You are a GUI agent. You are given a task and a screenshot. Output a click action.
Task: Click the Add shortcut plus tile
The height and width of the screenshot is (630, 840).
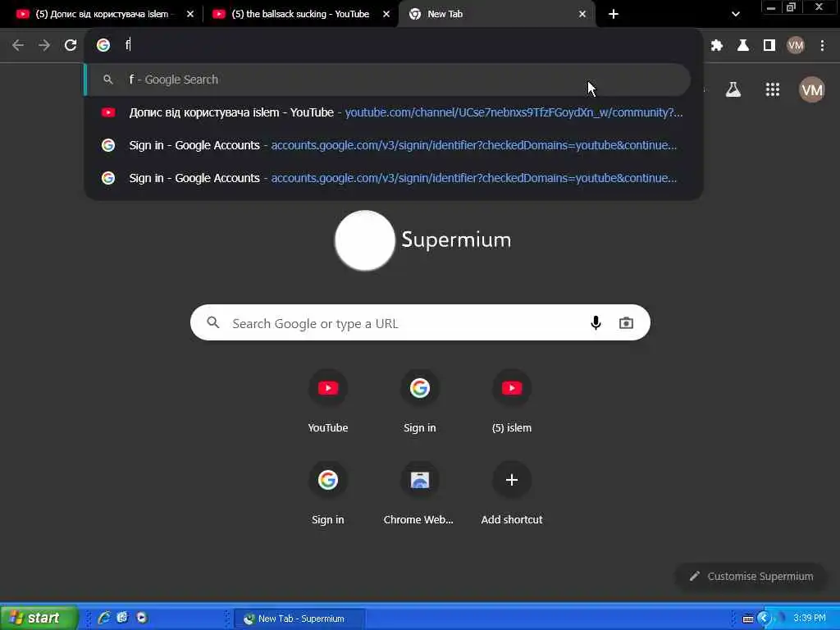[512, 493]
